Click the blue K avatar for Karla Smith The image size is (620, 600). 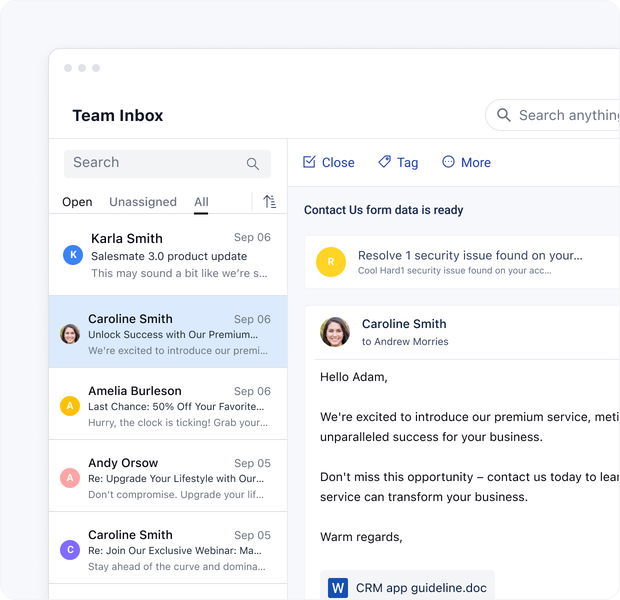click(73, 255)
